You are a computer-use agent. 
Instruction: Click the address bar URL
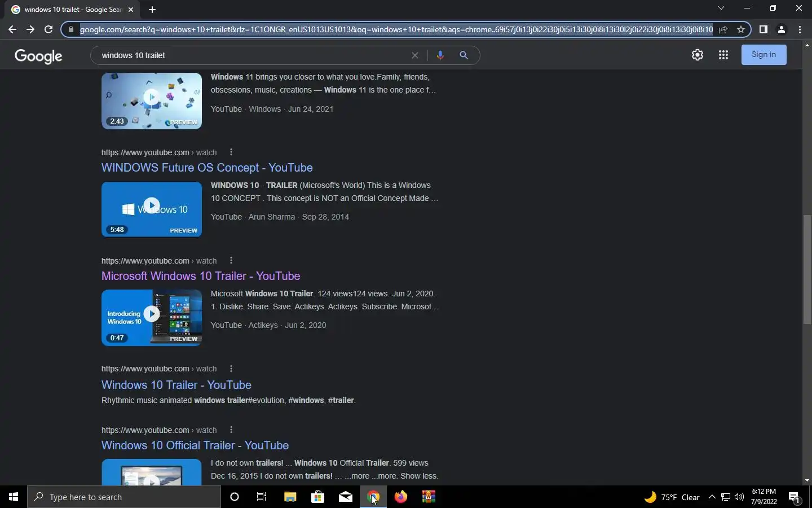point(396,29)
